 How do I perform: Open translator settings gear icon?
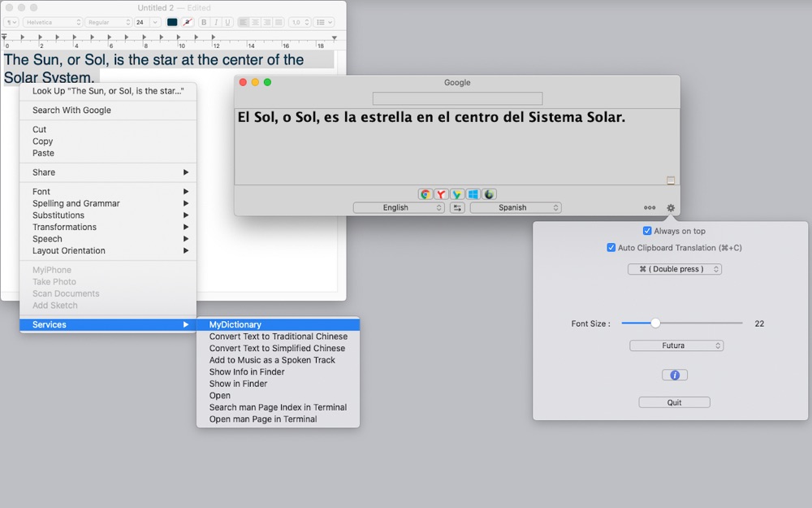pyautogui.click(x=671, y=208)
